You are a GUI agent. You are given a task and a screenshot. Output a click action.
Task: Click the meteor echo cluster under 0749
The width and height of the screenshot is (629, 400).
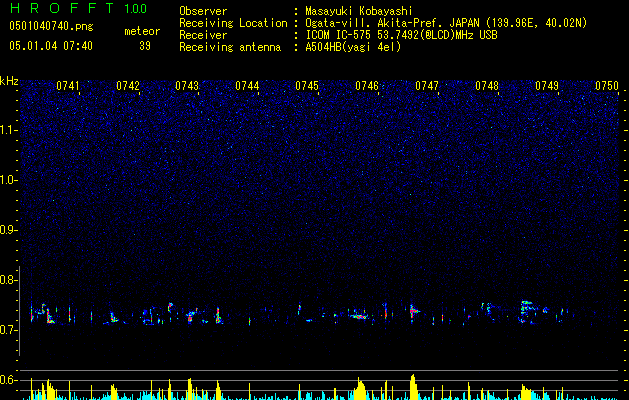(529, 311)
